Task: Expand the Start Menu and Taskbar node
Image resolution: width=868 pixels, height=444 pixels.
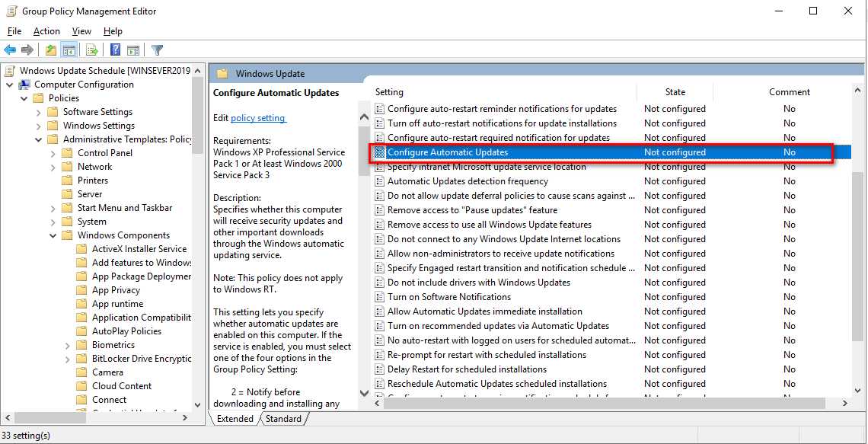Action: coord(53,209)
